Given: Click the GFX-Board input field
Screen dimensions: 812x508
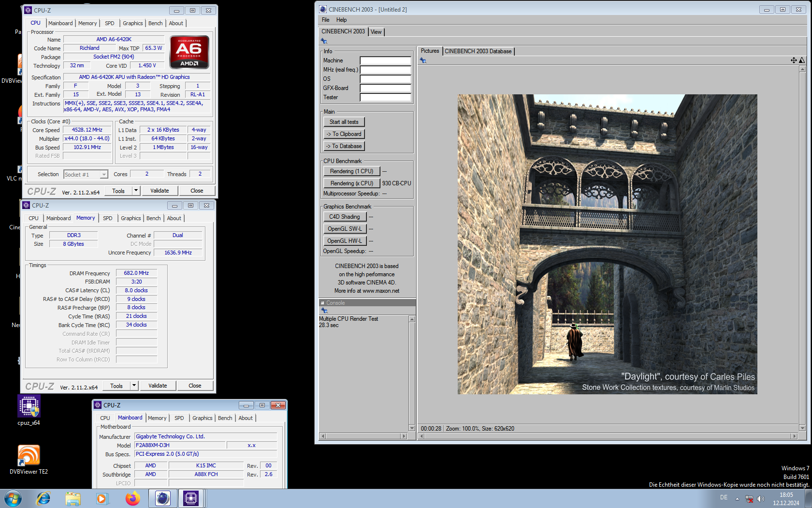Looking at the screenshot, I should pos(385,88).
